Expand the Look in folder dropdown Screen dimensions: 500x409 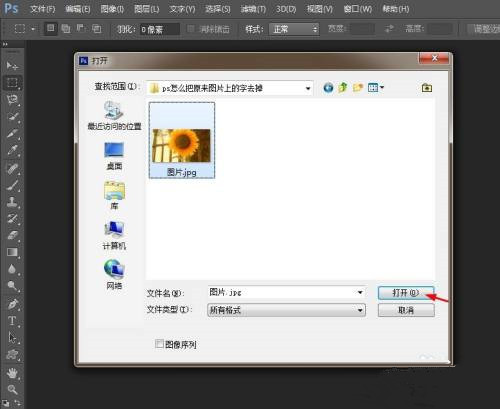[x=308, y=88]
